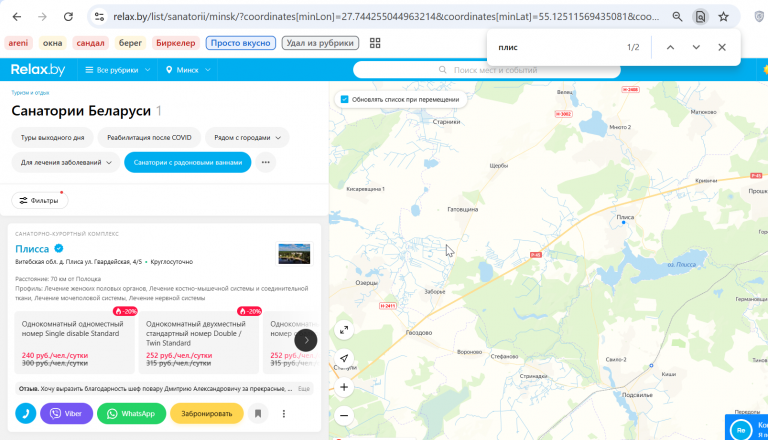Click the Плиса village marker on map
768x440 pixels.
624,222
